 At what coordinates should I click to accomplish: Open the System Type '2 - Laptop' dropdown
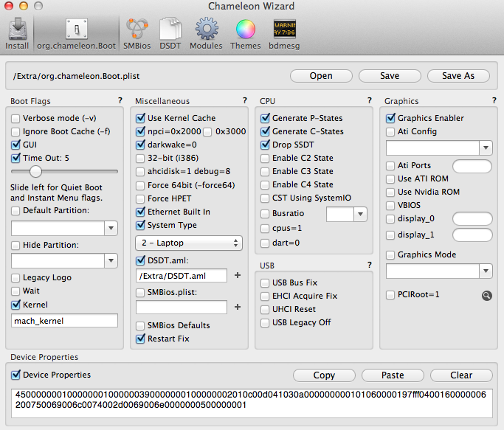189,243
